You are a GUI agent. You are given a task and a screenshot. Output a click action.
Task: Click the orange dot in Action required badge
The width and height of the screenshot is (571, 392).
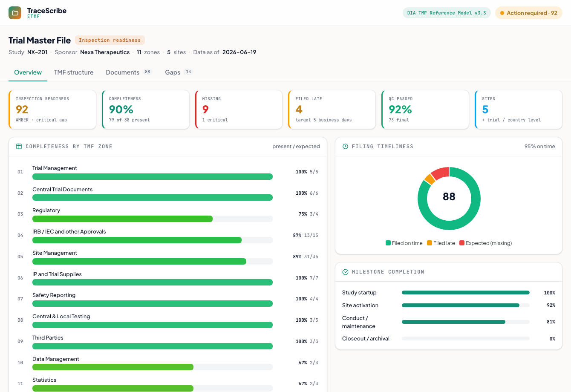502,13
